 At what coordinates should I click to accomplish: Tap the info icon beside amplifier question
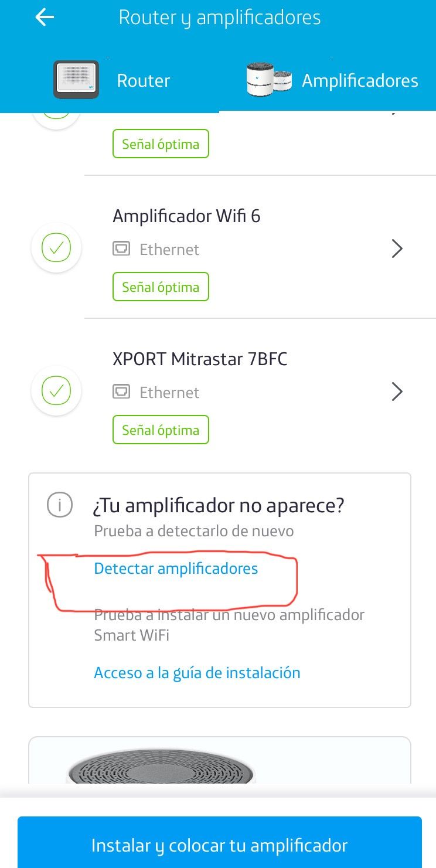pyautogui.click(x=60, y=505)
